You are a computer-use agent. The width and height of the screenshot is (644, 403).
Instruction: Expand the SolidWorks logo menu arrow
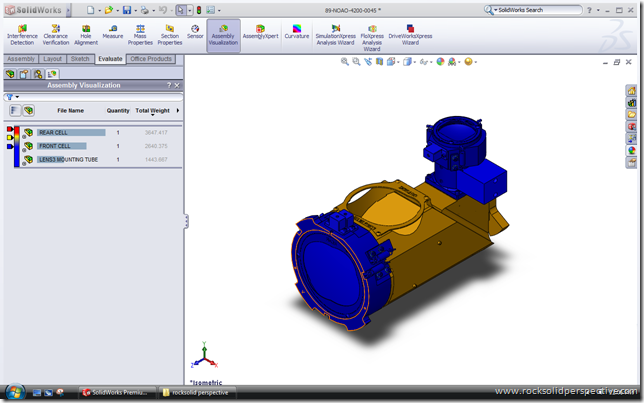[x=68, y=10]
